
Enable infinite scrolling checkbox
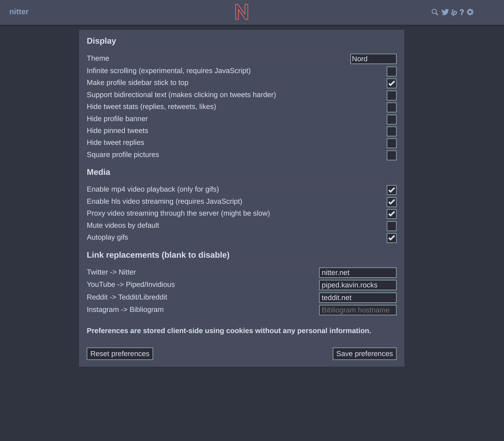click(391, 72)
